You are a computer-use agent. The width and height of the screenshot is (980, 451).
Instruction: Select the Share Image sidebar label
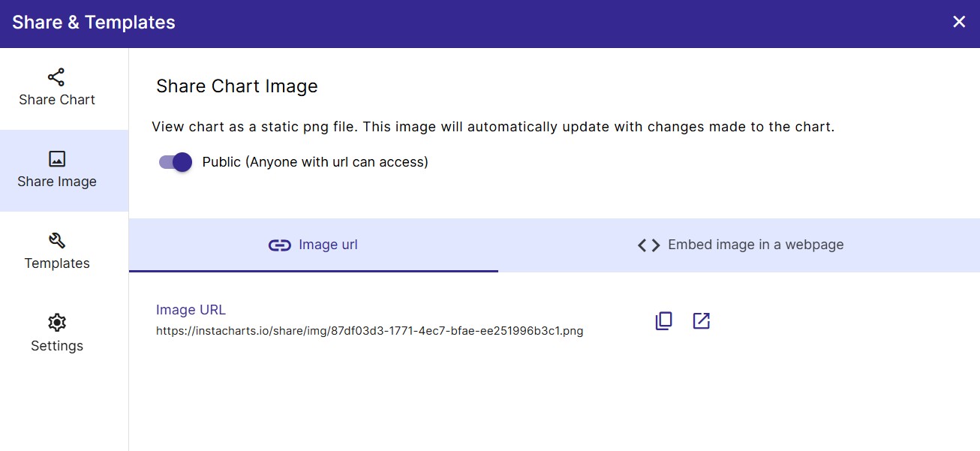click(57, 182)
